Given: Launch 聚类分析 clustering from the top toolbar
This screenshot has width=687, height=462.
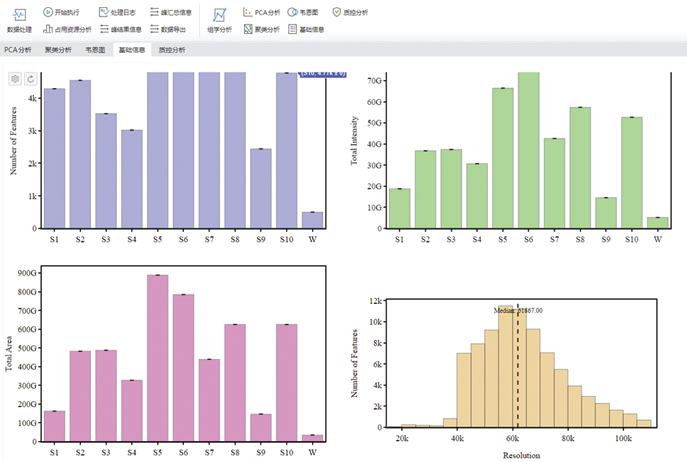Looking at the screenshot, I should [x=261, y=29].
